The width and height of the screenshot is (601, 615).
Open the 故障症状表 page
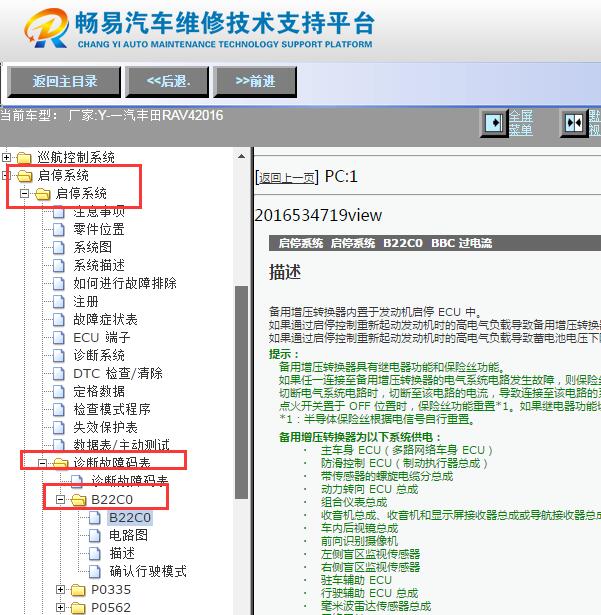pos(105,319)
